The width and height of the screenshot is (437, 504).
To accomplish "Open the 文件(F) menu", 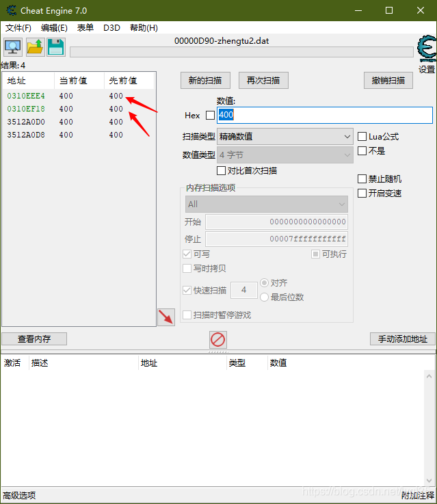I will (x=18, y=28).
